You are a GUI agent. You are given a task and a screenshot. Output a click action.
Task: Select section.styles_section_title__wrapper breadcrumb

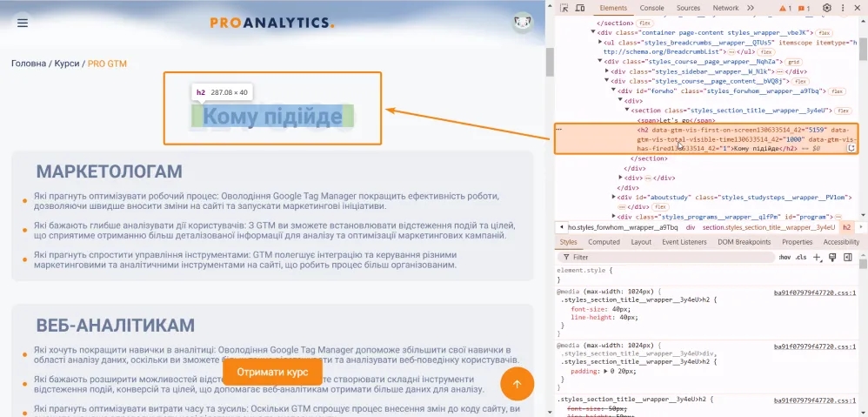(x=768, y=227)
